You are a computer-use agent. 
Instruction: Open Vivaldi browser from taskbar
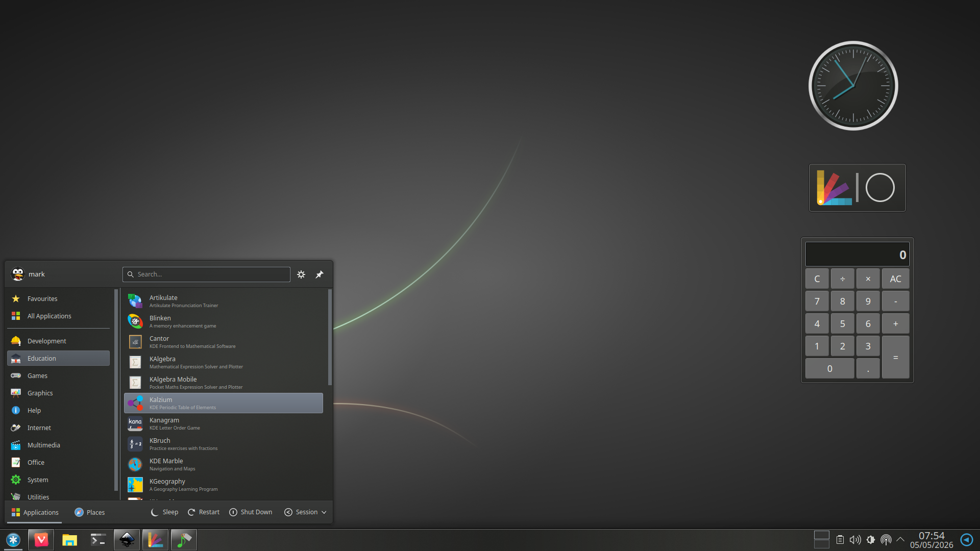click(41, 540)
